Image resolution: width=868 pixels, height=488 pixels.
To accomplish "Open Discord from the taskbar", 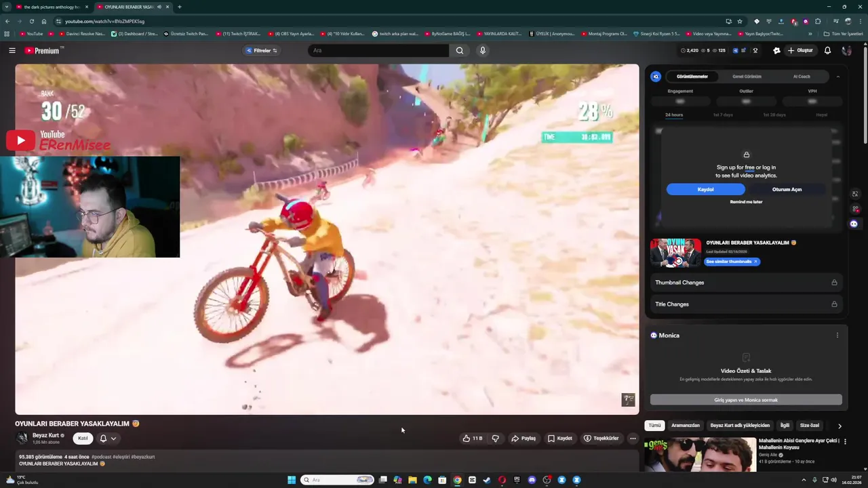I will (532, 480).
